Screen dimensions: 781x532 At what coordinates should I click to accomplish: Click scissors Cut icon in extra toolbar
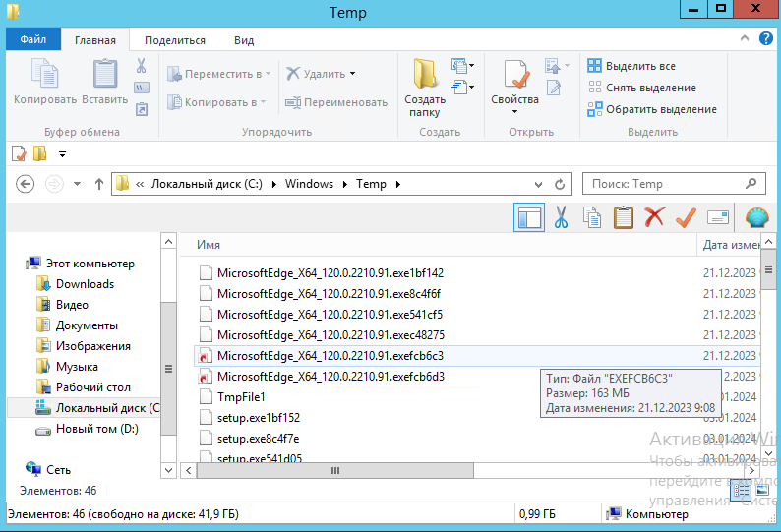[x=561, y=217]
